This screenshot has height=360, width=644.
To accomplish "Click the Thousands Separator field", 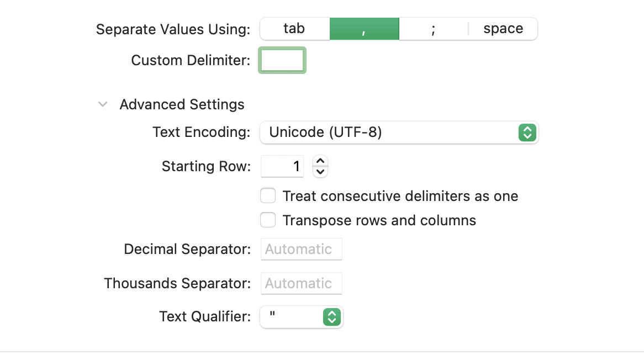I will point(301,283).
